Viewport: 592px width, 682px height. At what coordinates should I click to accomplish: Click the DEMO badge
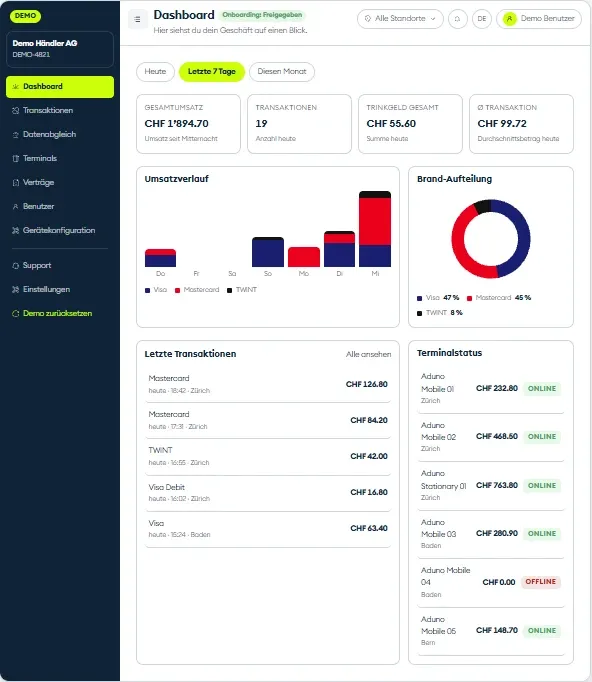[x=25, y=16]
